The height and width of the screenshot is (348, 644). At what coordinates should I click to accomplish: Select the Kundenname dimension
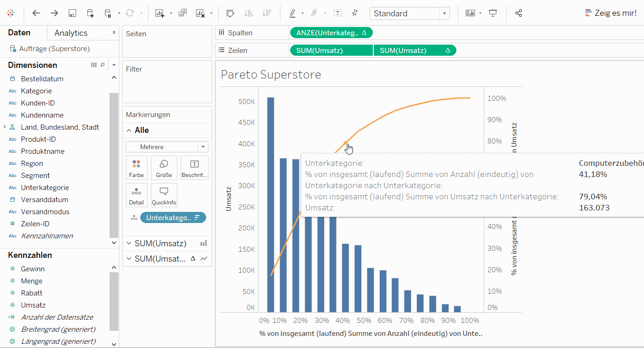point(42,115)
